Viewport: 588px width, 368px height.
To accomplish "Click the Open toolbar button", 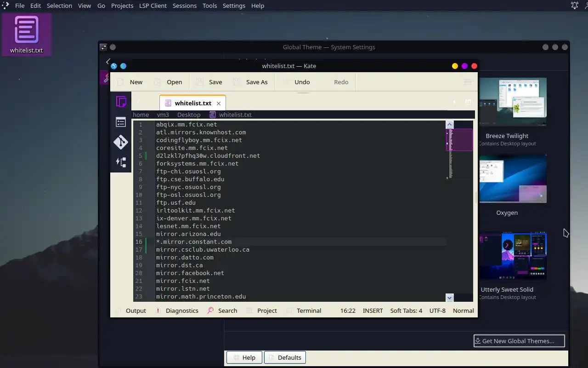I will tap(168, 82).
